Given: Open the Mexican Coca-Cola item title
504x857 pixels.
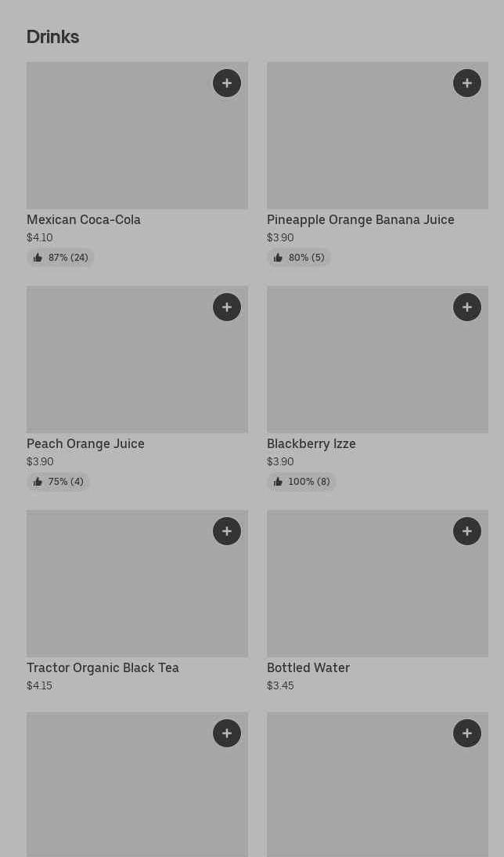Looking at the screenshot, I should (84, 220).
